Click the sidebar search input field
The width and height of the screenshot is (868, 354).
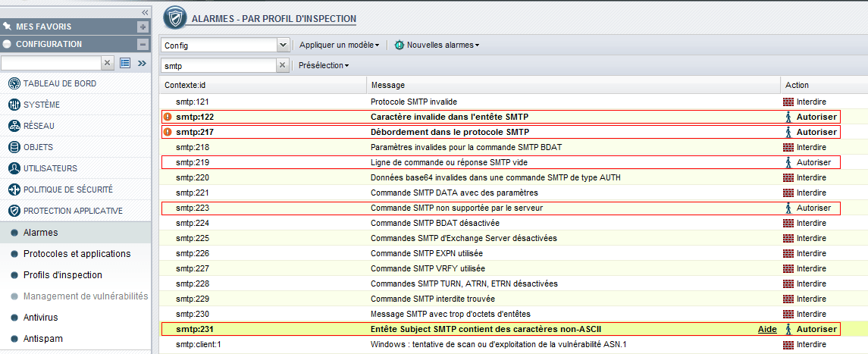51,63
